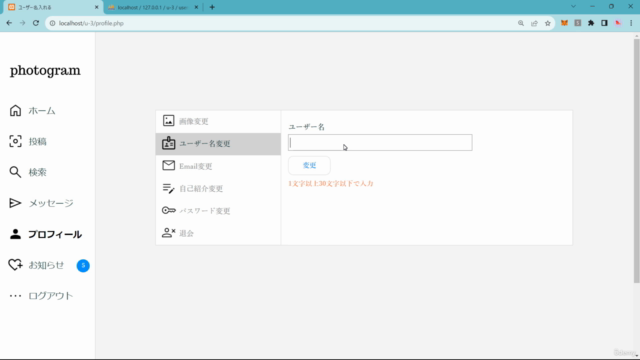
Task: Click the 退会 text in settings menu
Action: point(187,233)
